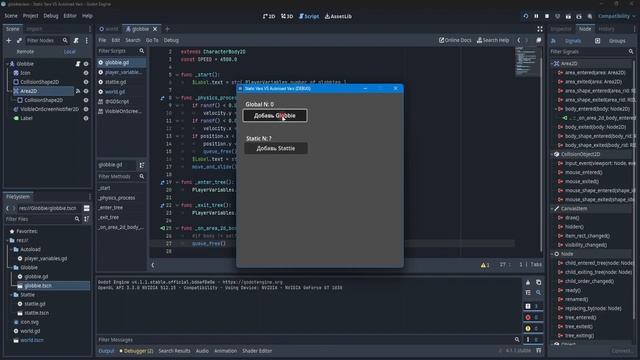Go back in FileSystem path history

[8, 208]
